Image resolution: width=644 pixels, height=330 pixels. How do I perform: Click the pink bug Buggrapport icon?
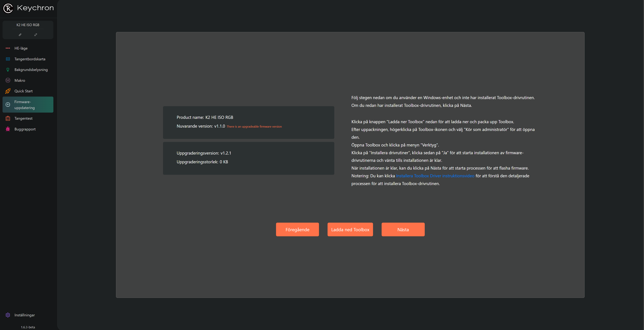coord(8,129)
